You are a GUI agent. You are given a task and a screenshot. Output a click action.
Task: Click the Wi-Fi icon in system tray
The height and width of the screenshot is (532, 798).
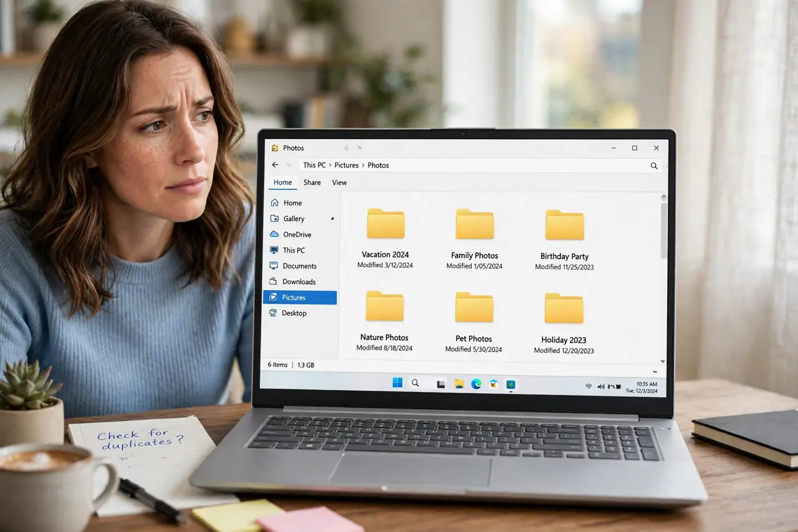[589, 386]
